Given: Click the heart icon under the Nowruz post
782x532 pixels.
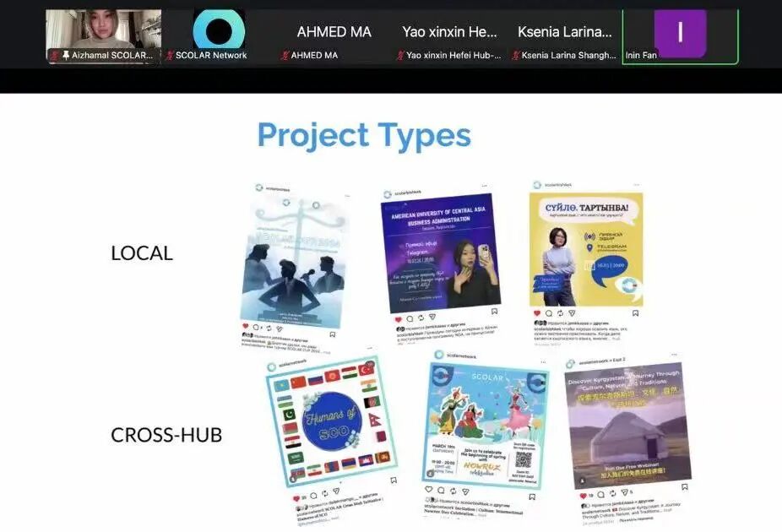Looking at the screenshot, I should tap(430, 489).
